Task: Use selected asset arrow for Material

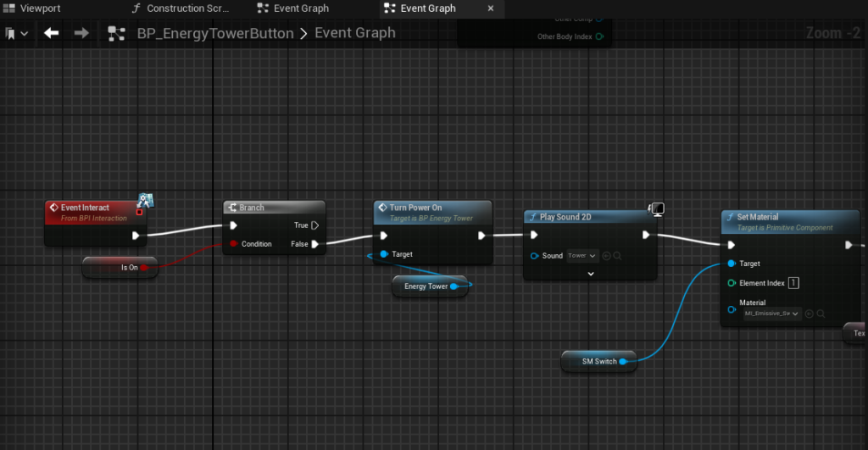Action: [809, 314]
